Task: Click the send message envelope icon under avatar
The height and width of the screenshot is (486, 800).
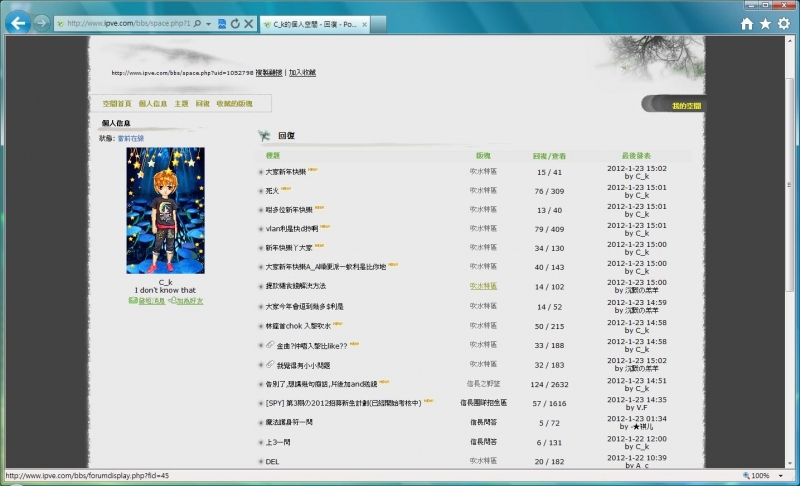Action: [133, 301]
